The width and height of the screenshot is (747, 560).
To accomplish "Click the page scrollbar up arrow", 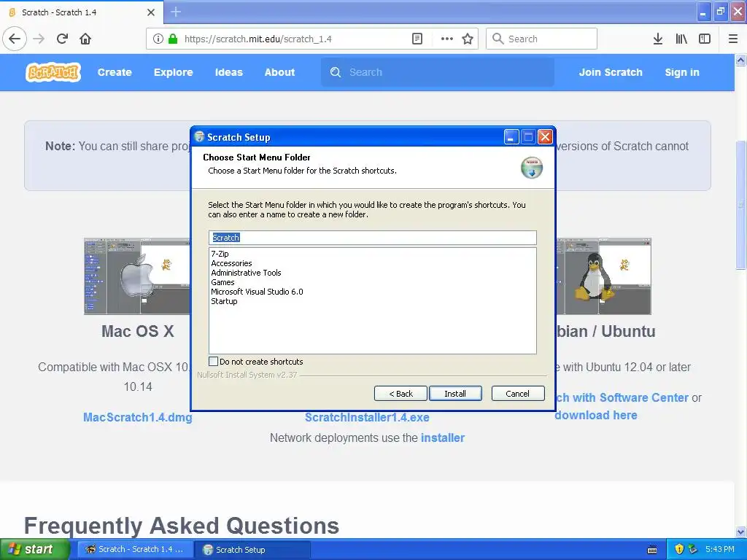I will (740, 60).
